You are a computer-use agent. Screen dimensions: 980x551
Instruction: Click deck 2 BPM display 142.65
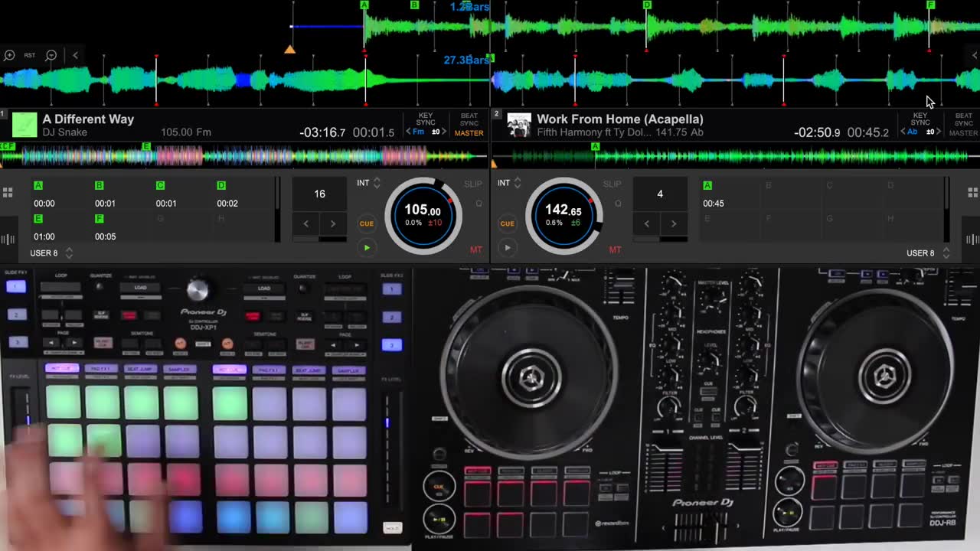563,210
